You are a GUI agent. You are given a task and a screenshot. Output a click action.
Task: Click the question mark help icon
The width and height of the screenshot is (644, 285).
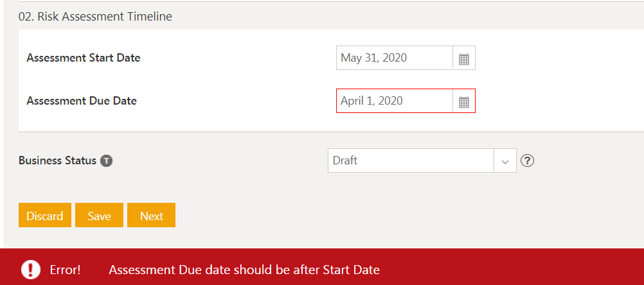pyautogui.click(x=527, y=160)
